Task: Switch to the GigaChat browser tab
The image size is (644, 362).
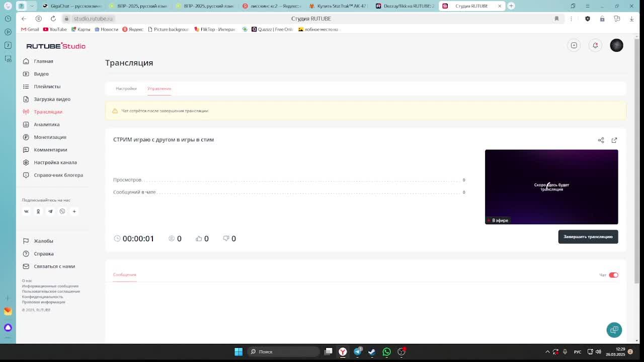Action: click(72, 6)
